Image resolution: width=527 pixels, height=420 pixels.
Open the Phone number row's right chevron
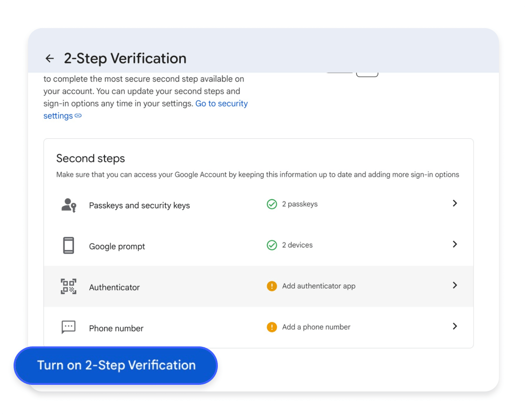click(x=454, y=326)
